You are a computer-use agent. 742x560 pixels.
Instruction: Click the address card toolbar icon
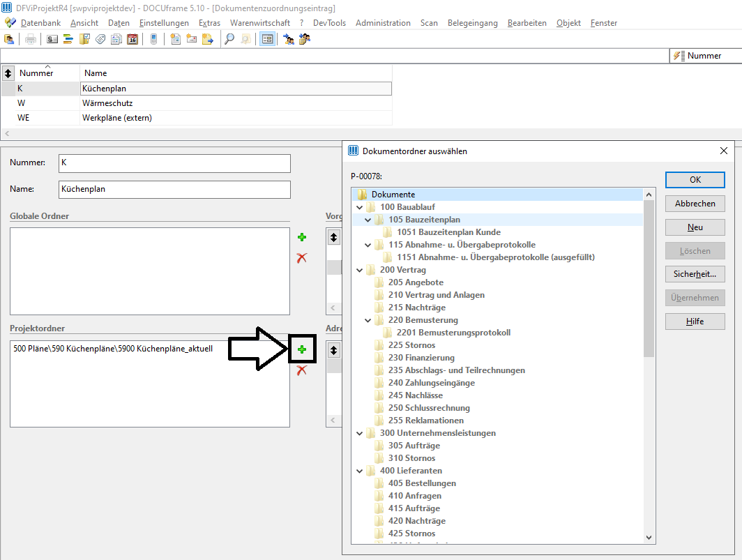coord(52,39)
